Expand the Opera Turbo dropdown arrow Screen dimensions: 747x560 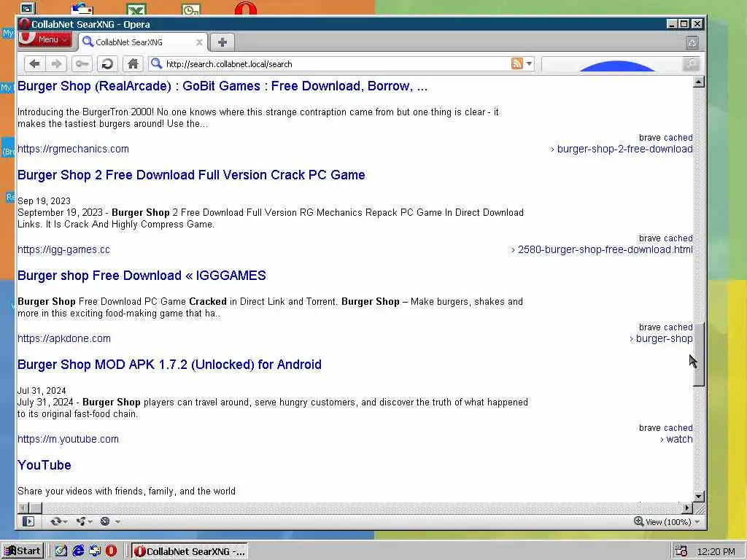point(117,522)
